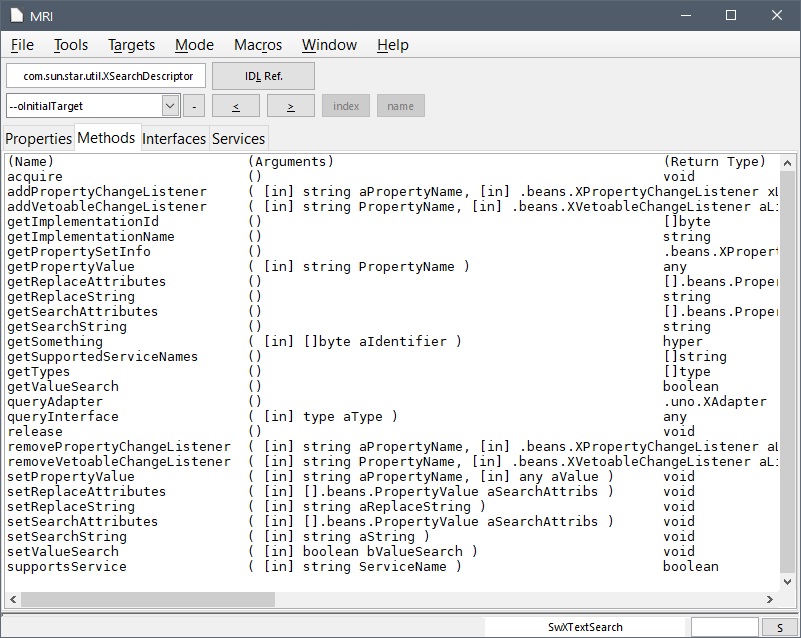The width and height of the screenshot is (801, 638).
Task: Click the empty status bar input field
Action: 724,627
